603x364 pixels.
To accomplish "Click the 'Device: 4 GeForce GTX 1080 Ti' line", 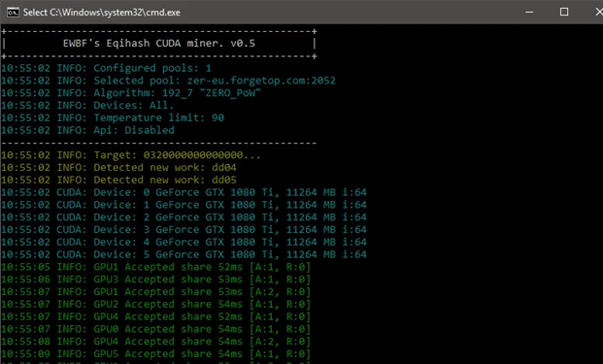I will coord(184,242).
